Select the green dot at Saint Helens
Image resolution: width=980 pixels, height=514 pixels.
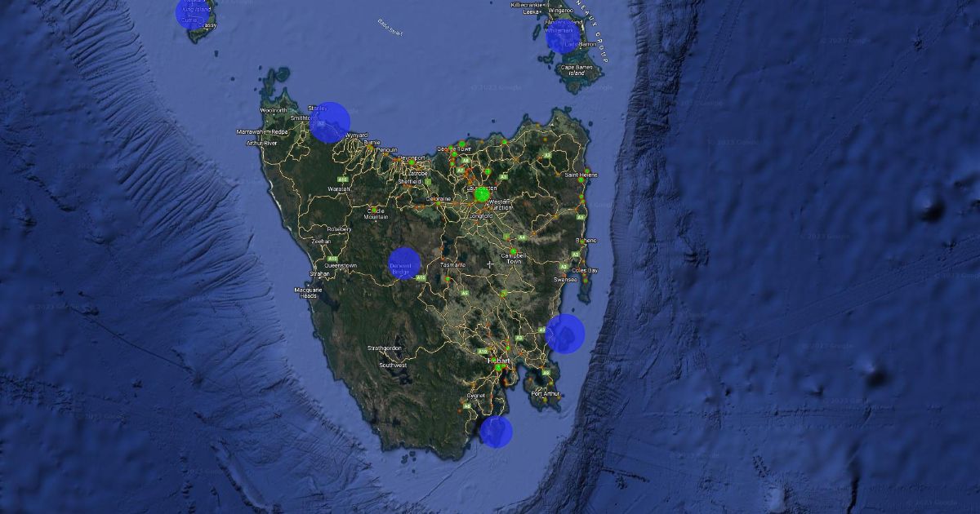pyautogui.click(x=581, y=181)
